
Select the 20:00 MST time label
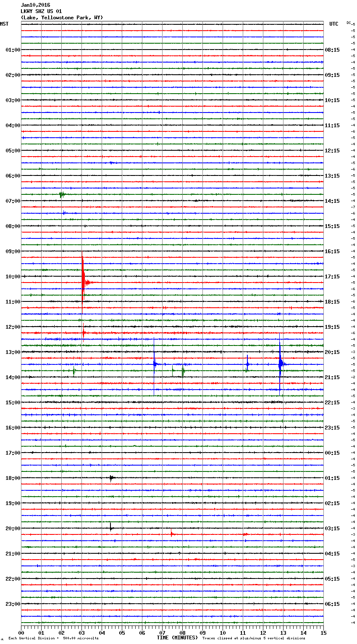(13, 529)
